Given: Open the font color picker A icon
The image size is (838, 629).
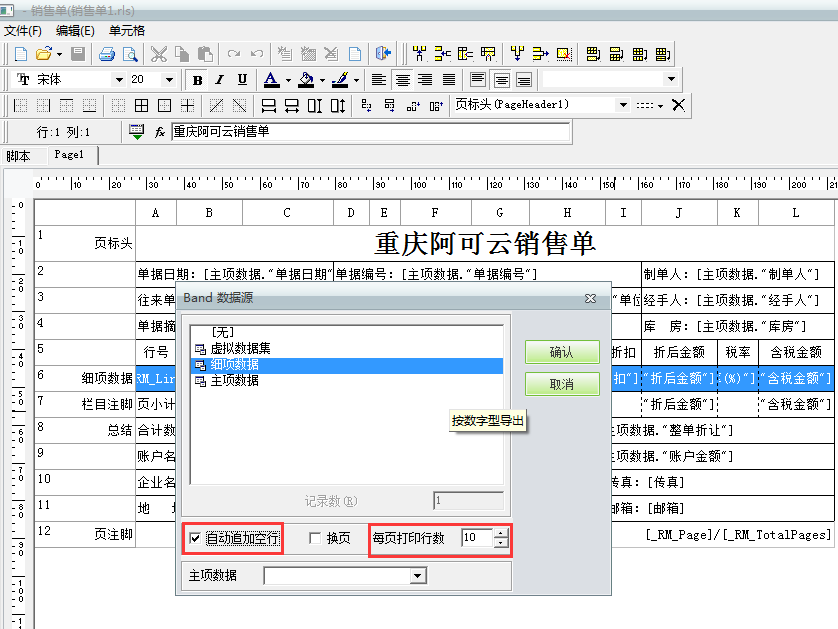Looking at the screenshot, I should point(270,79).
